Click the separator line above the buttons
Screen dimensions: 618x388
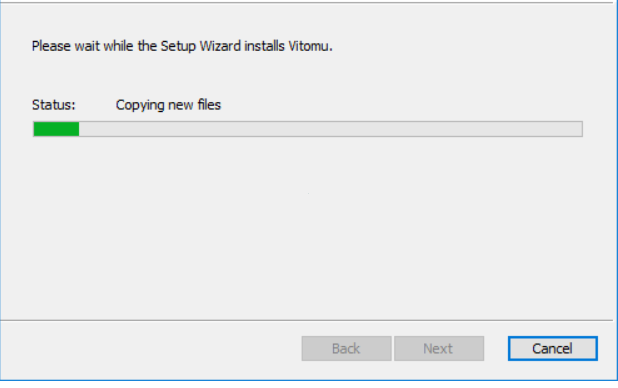pos(307,320)
